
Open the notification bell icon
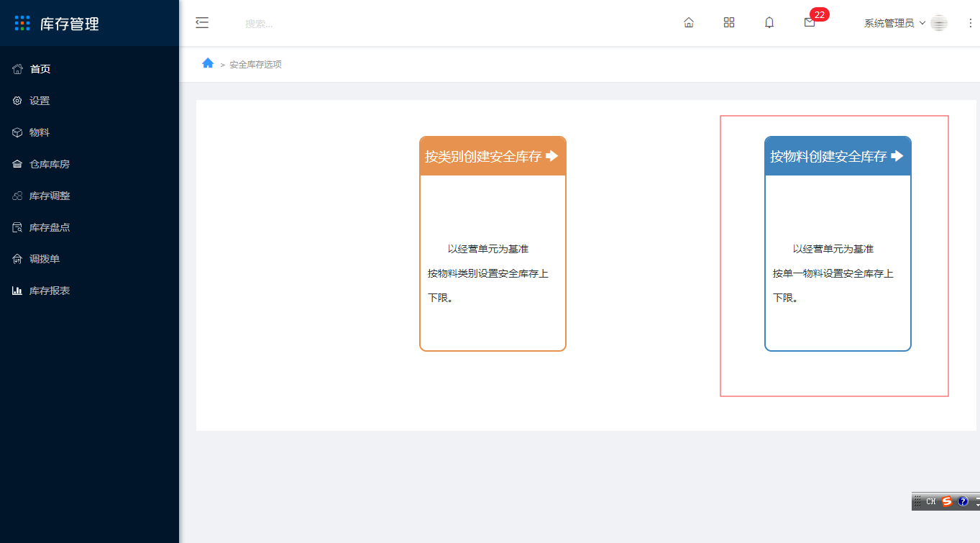point(769,23)
